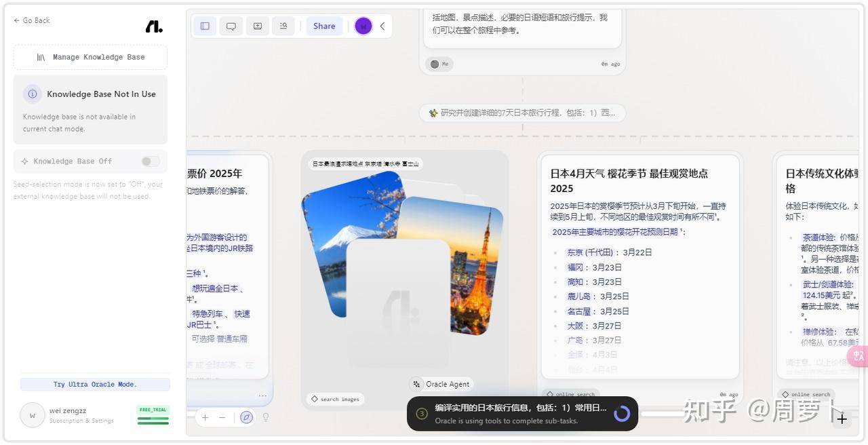Click the Oracle Agent label
This screenshot has width=868, height=445.
click(x=441, y=384)
